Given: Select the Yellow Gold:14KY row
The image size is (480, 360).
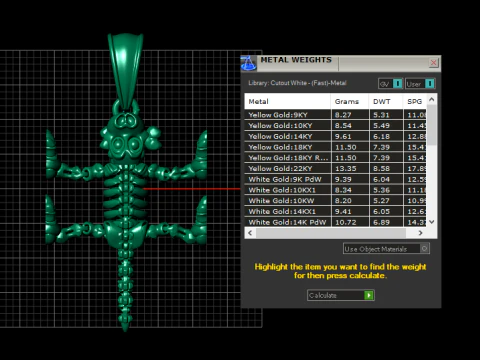Looking at the screenshot, I should click(335, 136).
